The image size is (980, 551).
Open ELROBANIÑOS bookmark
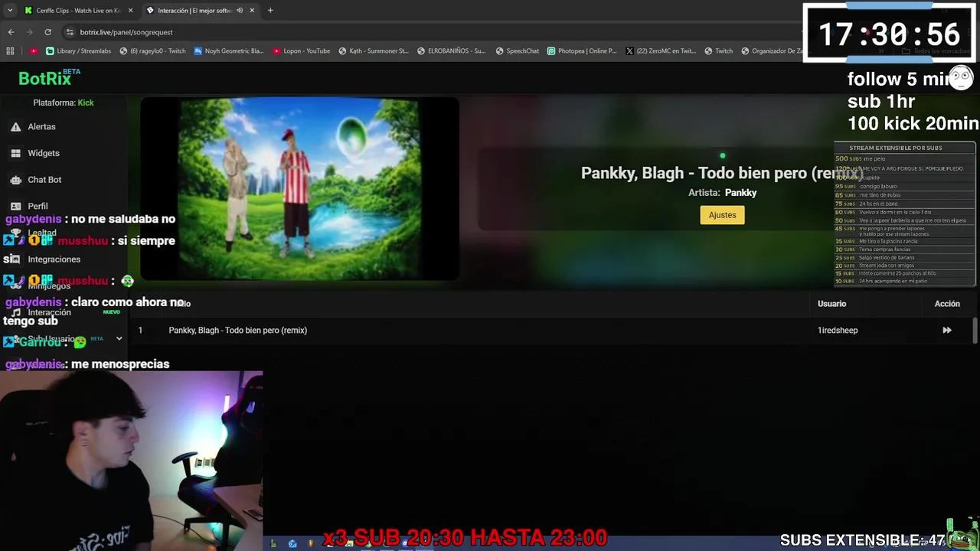(452, 51)
